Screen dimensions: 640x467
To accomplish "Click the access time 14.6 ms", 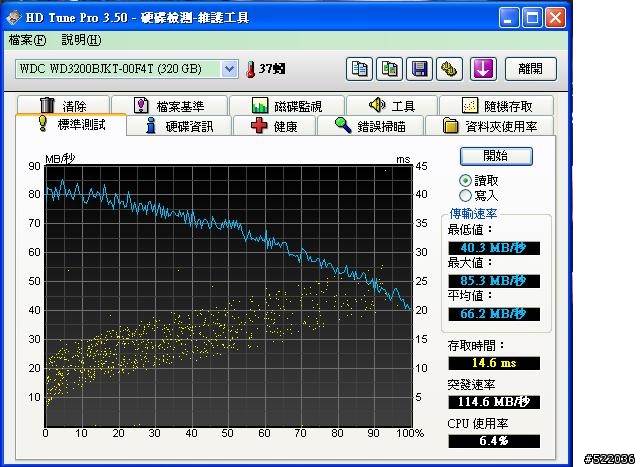I will click(494, 363).
